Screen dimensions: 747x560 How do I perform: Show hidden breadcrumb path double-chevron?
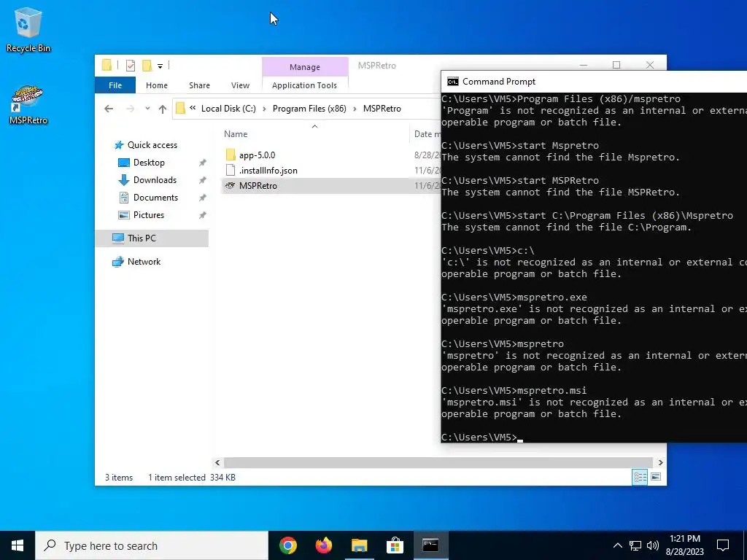point(193,108)
